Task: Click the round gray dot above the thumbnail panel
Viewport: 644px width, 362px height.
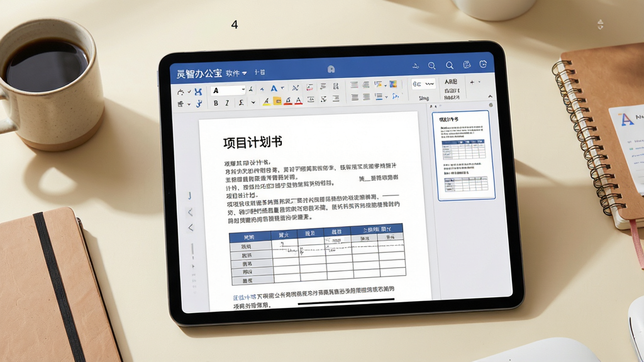Action: pos(491,105)
